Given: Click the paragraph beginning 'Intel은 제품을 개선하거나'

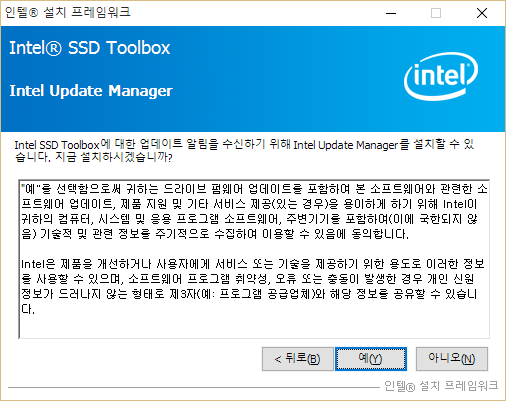Looking at the screenshot, I should coord(252,287).
